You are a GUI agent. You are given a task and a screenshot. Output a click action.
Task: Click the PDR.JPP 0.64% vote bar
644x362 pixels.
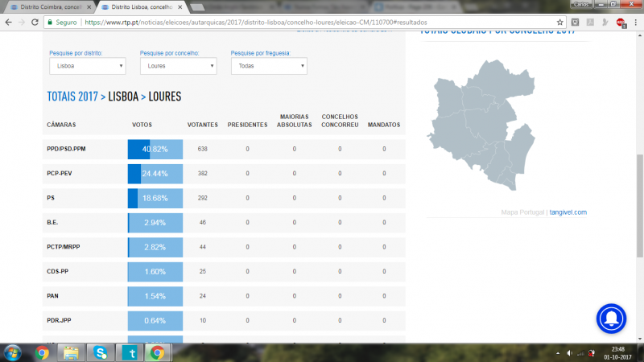click(x=155, y=320)
